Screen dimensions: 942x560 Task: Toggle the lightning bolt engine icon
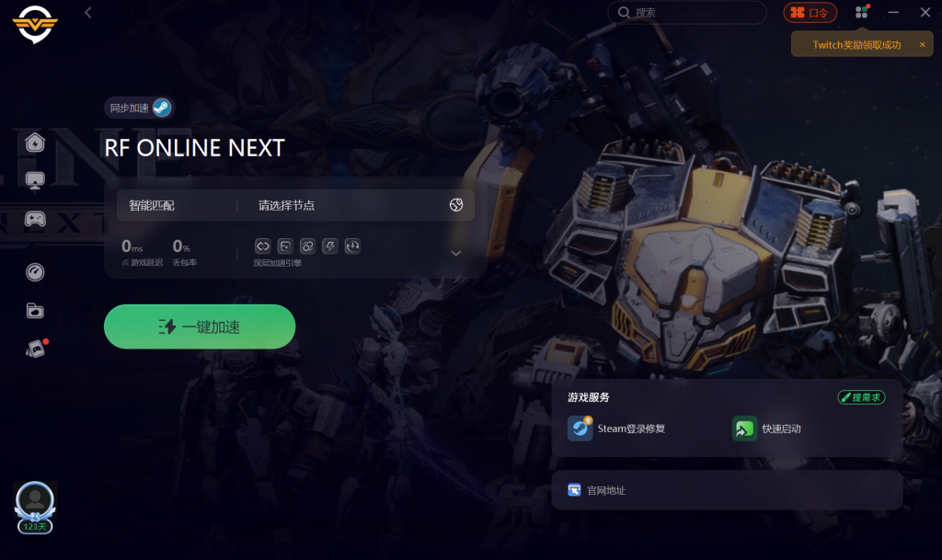[330, 246]
